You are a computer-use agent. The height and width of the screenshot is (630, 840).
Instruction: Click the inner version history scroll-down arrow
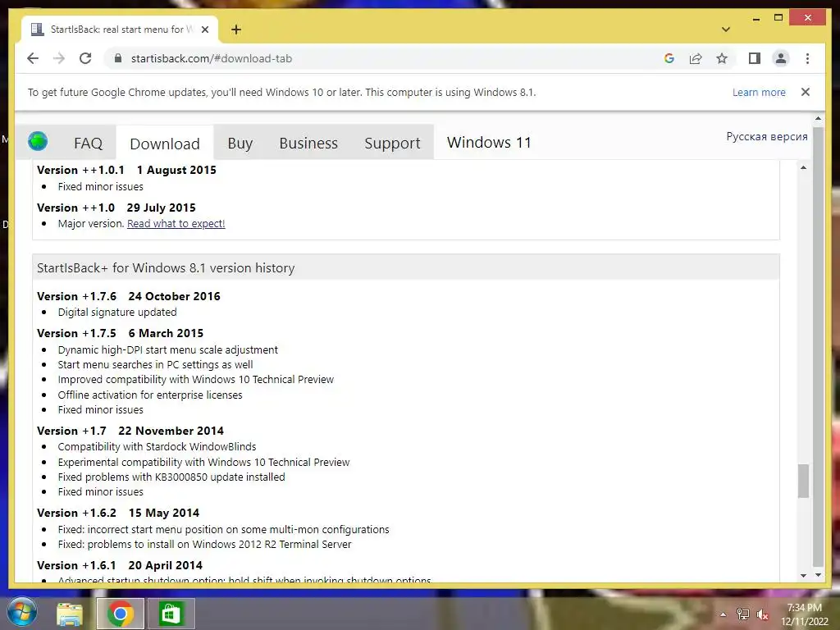803,575
